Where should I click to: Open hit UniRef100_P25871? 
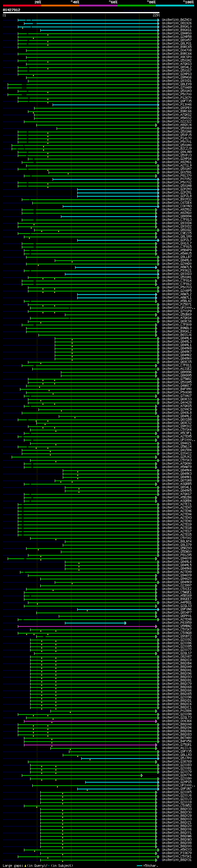(176, 304)
